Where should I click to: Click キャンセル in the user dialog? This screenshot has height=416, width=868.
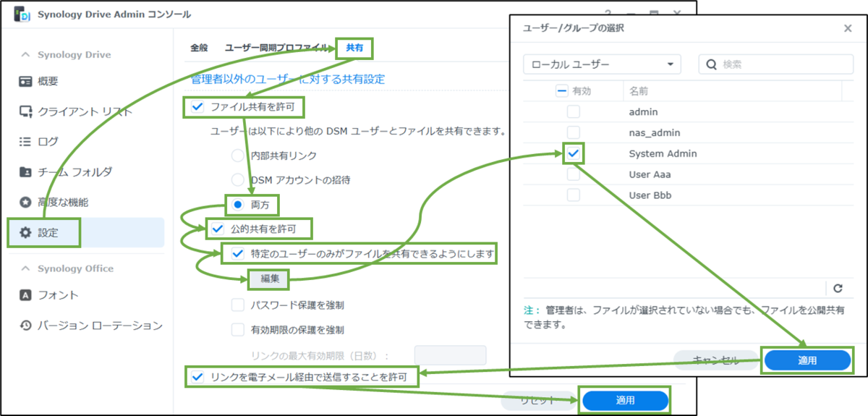(715, 360)
